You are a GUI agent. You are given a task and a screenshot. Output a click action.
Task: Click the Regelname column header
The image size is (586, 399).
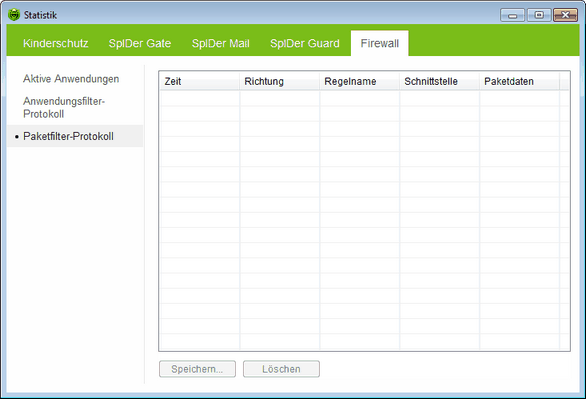pyautogui.click(x=359, y=81)
